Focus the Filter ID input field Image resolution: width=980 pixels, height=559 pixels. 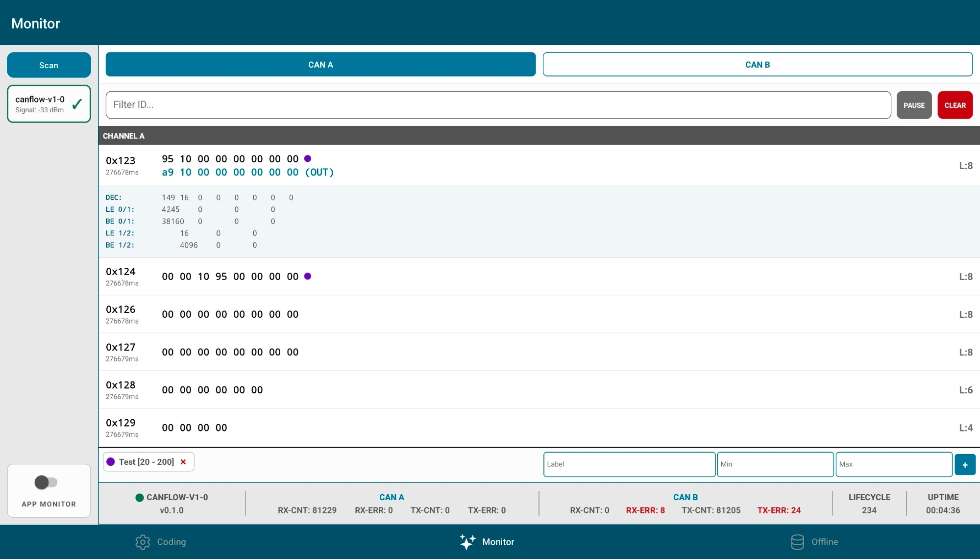tap(498, 105)
